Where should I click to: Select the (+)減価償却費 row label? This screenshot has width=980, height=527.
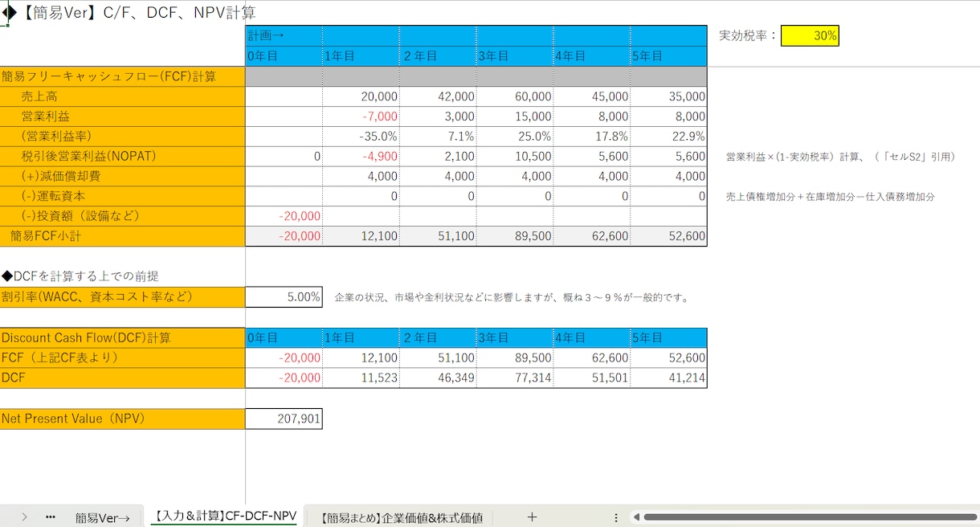(122, 177)
